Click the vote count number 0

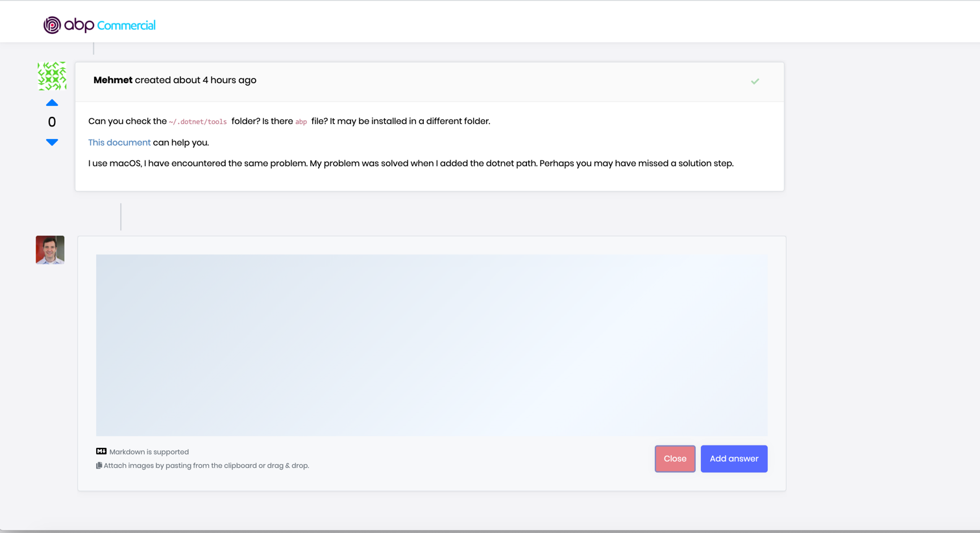coord(52,122)
